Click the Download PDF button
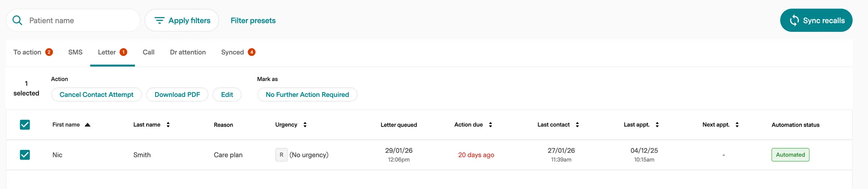This screenshot has height=189, width=868. 177,95
